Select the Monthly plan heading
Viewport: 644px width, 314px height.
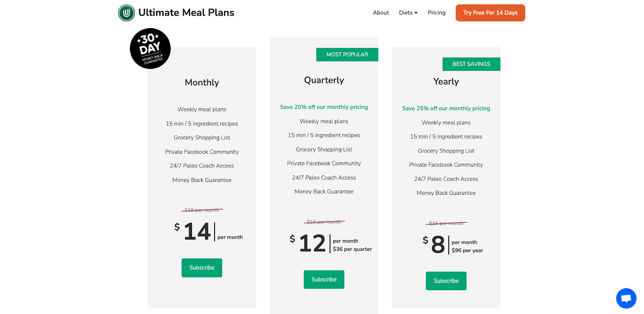pyautogui.click(x=202, y=83)
